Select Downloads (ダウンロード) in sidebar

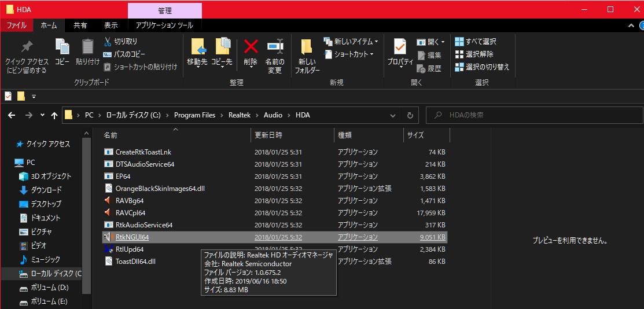[x=41, y=190]
